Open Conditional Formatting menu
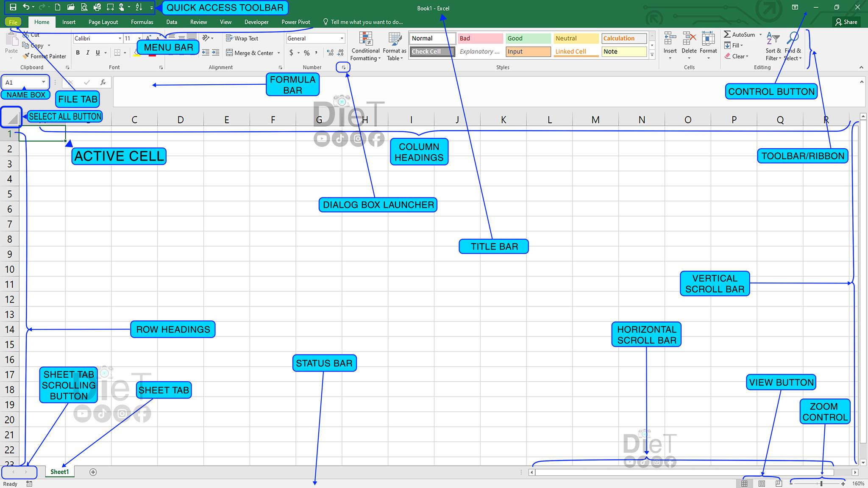Viewport: 868px width, 488px height. (365, 47)
